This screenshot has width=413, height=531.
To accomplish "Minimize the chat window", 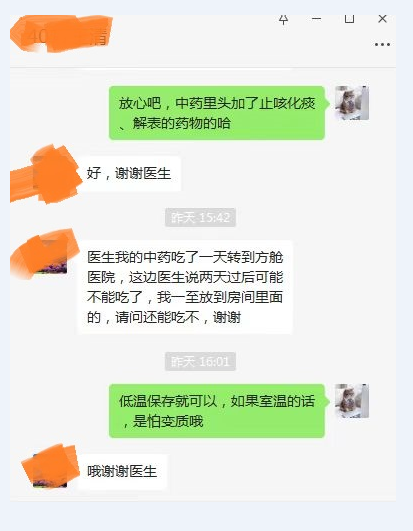I will tap(316, 19).
